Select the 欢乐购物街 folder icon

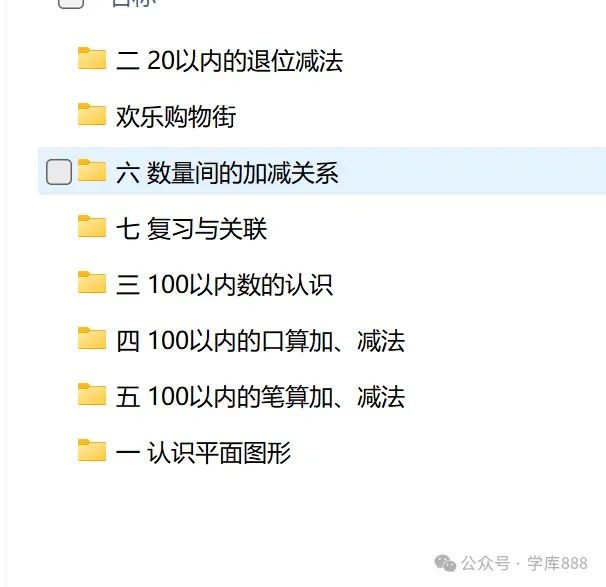click(92, 115)
